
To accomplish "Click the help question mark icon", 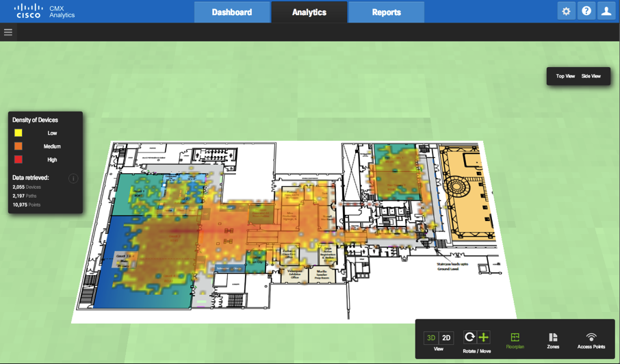I will (586, 12).
